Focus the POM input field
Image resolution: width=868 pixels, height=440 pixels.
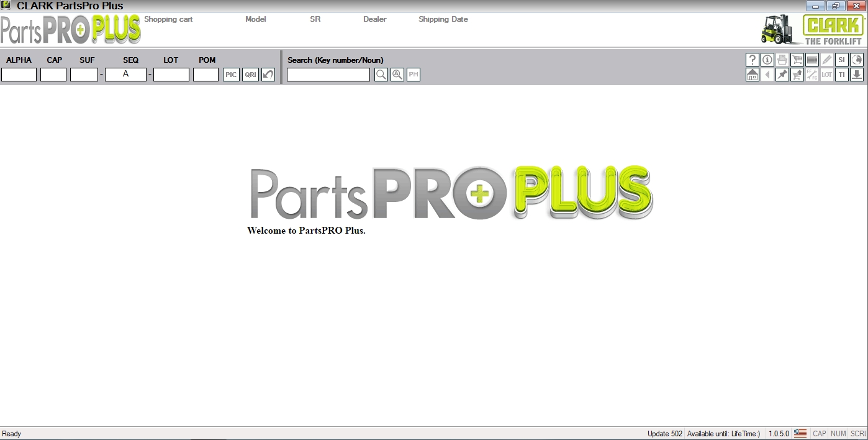coord(206,75)
